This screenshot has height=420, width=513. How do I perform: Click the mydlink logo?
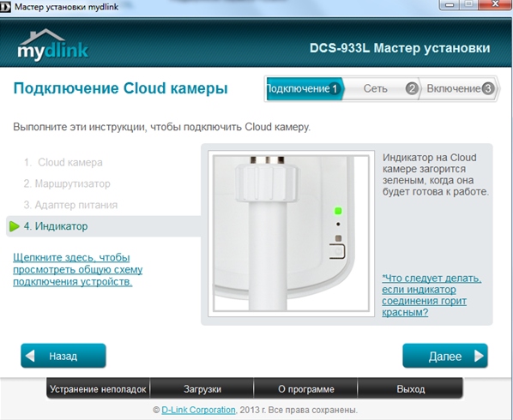click(x=53, y=45)
